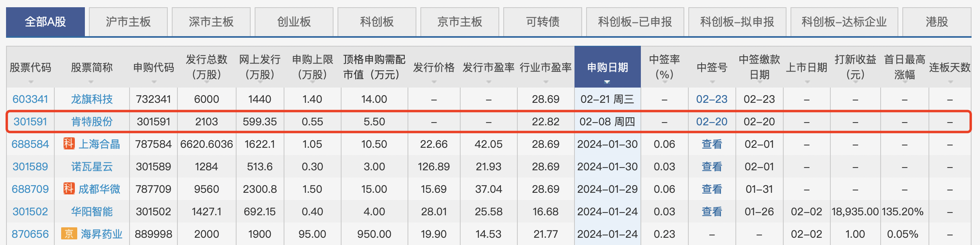Image resolution: width=980 pixels, height=245 pixels.
Task: Open the 龙旗科技 stock name link
Action: (x=92, y=99)
